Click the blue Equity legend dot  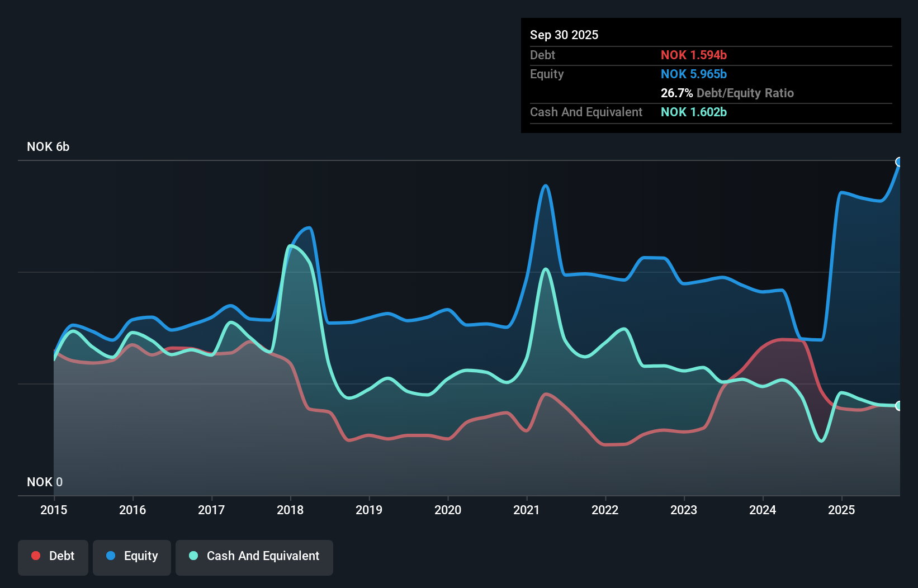(x=111, y=556)
